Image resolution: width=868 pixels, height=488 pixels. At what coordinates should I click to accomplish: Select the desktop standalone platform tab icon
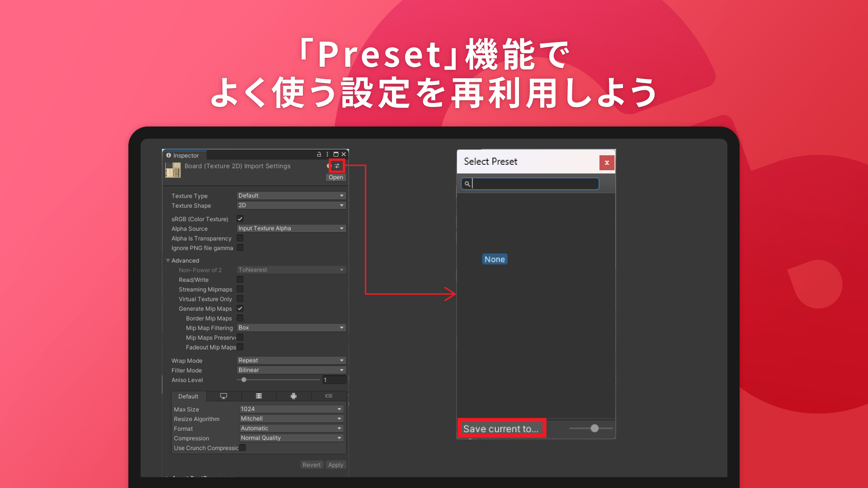click(x=223, y=396)
